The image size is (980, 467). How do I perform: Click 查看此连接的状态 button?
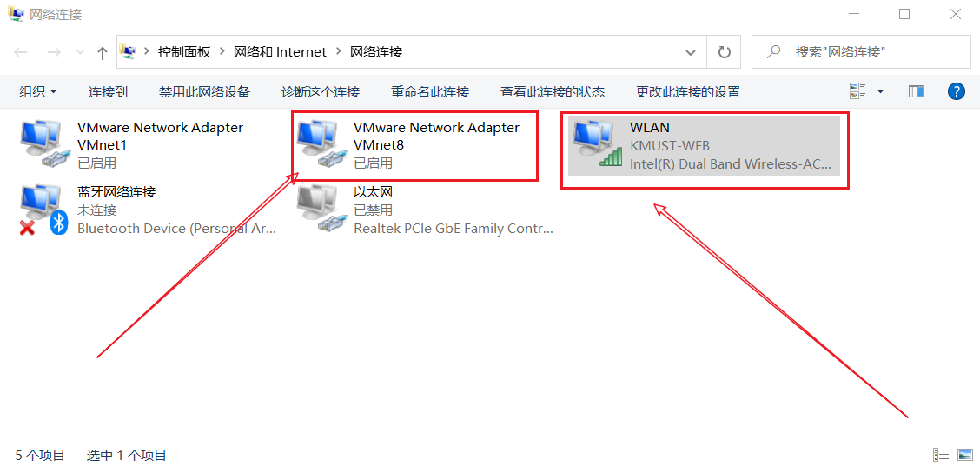[x=553, y=92]
